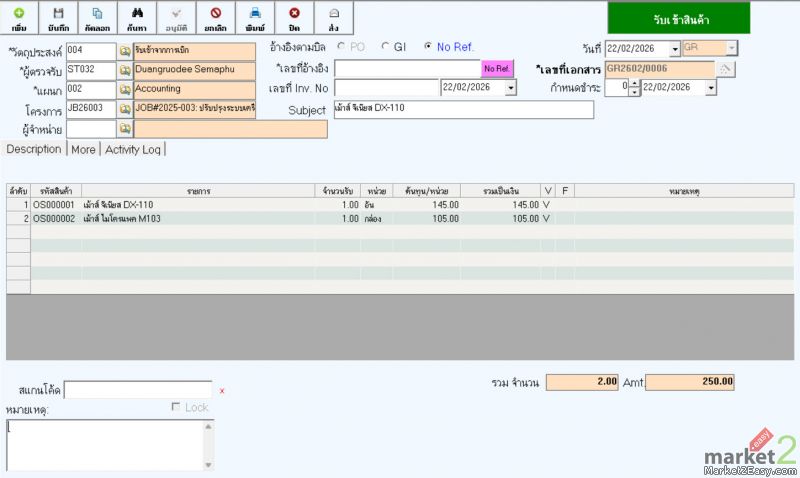
Task: Open the Activity Log tab
Action: tap(133, 149)
